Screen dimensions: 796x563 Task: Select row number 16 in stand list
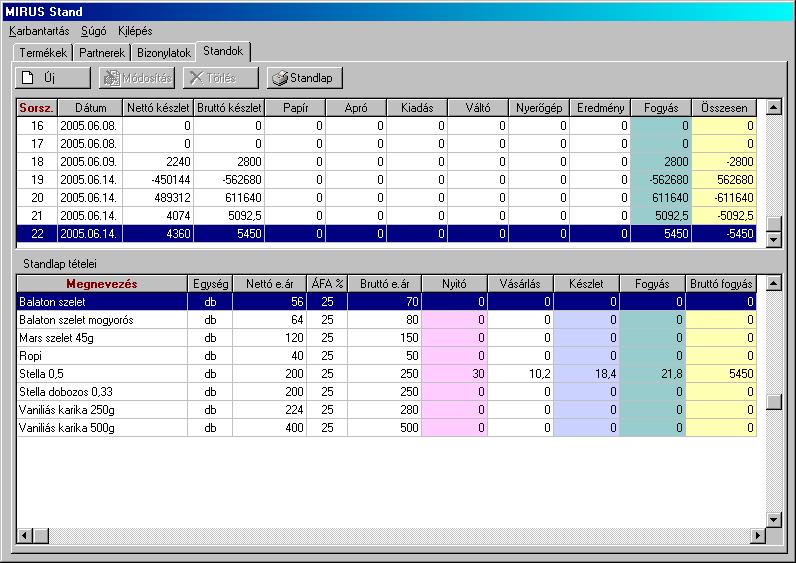[x=386, y=126]
